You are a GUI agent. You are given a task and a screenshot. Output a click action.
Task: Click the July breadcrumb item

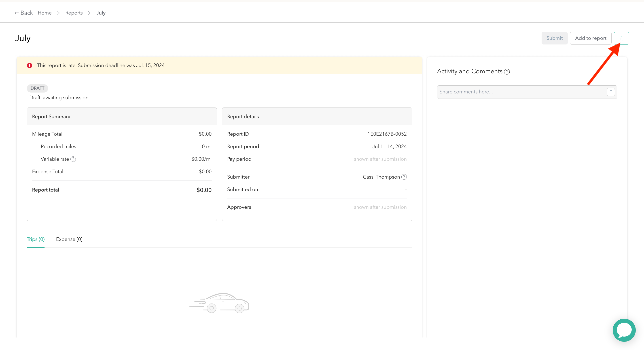pyautogui.click(x=101, y=13)
